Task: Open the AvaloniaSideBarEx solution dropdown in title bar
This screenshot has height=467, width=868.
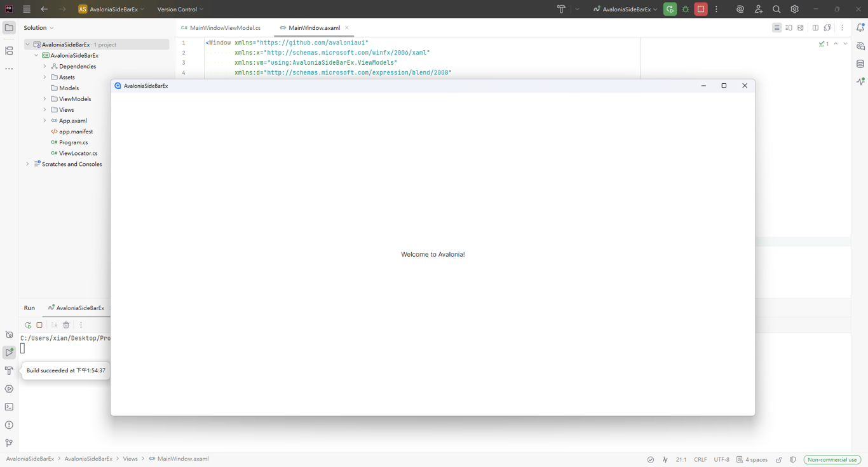Action: pos(112,10)
